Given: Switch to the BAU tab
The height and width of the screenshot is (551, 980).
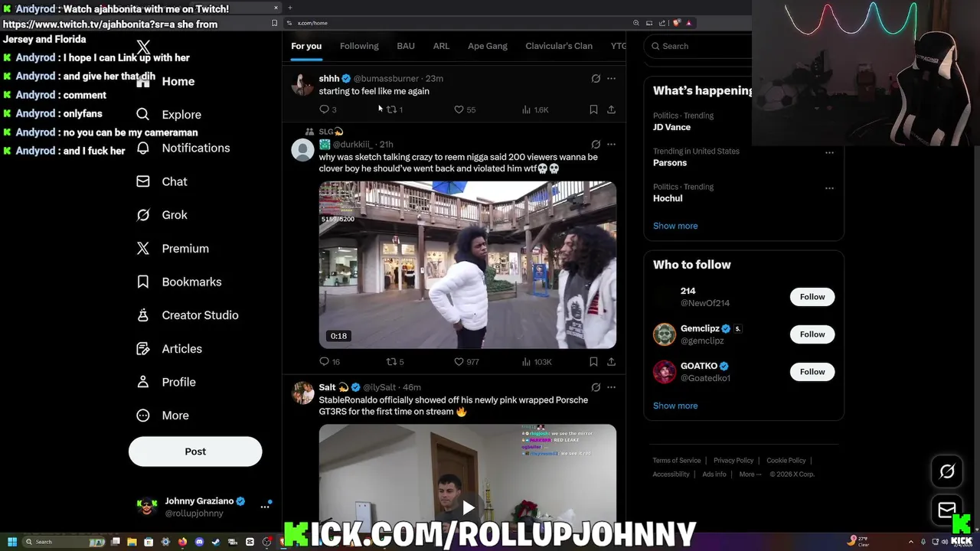Looking at the screenshot, I should [406, 46].
